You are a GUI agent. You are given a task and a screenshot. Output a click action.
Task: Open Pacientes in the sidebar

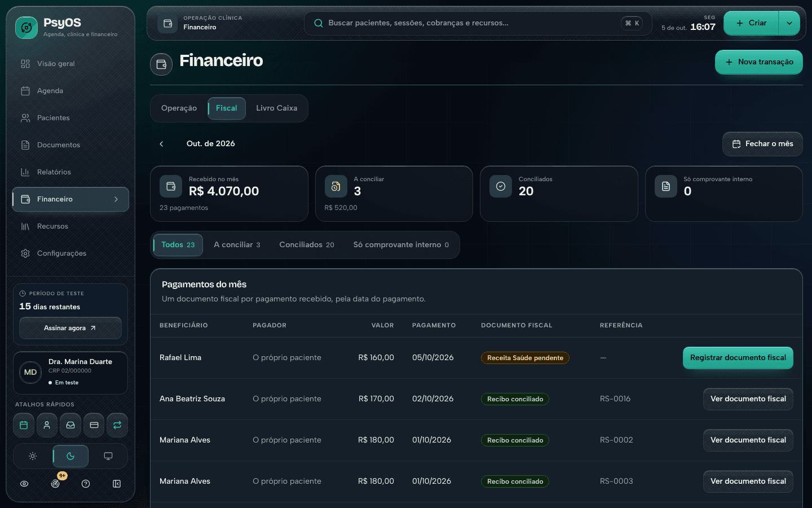[70, 118]
